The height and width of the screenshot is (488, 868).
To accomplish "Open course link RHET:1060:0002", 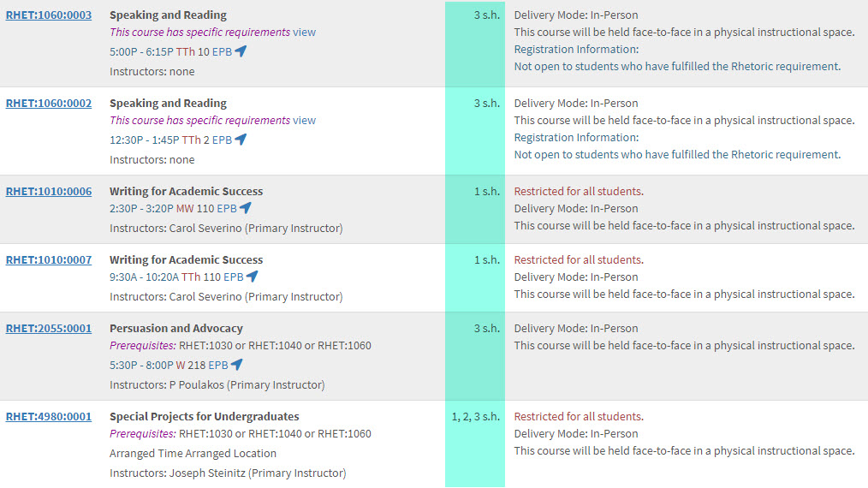I will click(49, 103).
